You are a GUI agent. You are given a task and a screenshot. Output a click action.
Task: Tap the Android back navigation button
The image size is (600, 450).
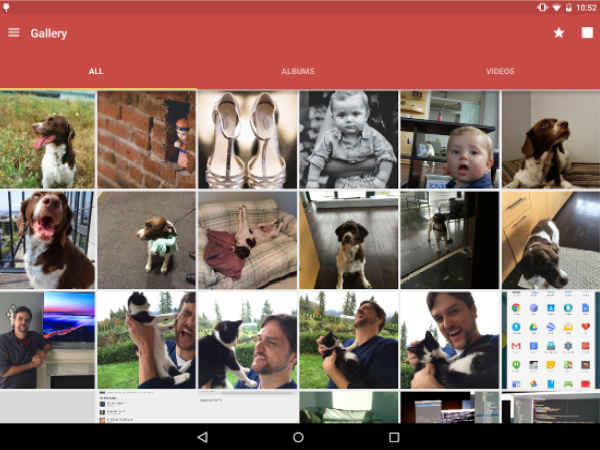click(203, 437)
